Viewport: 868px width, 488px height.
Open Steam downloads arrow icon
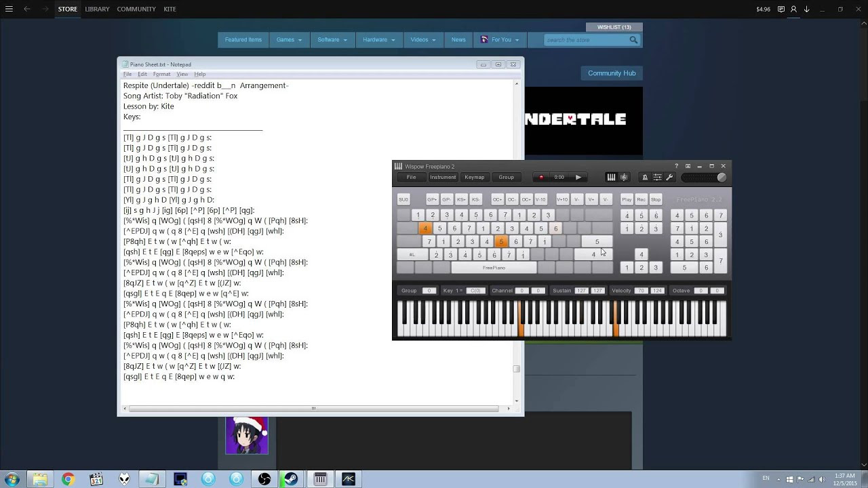[x=807, y=9]
